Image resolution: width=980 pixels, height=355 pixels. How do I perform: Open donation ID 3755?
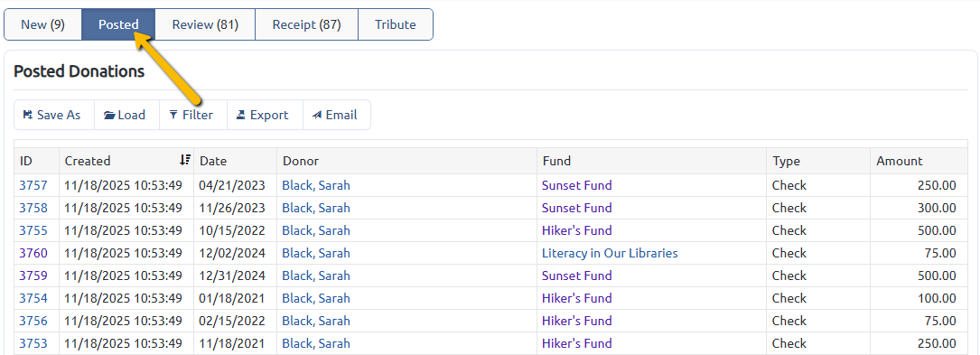[x=33, y=230]
